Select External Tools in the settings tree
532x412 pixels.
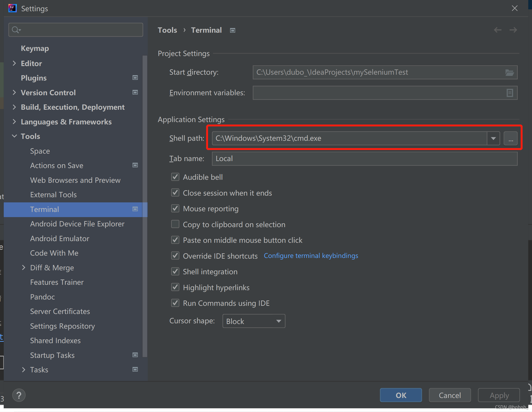click(x=53, y=195)
